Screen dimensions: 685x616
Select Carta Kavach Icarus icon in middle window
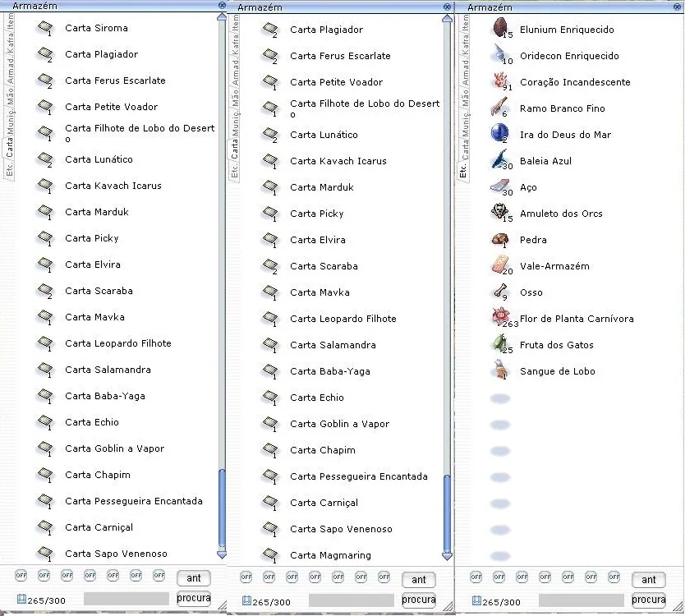point(270,161)
